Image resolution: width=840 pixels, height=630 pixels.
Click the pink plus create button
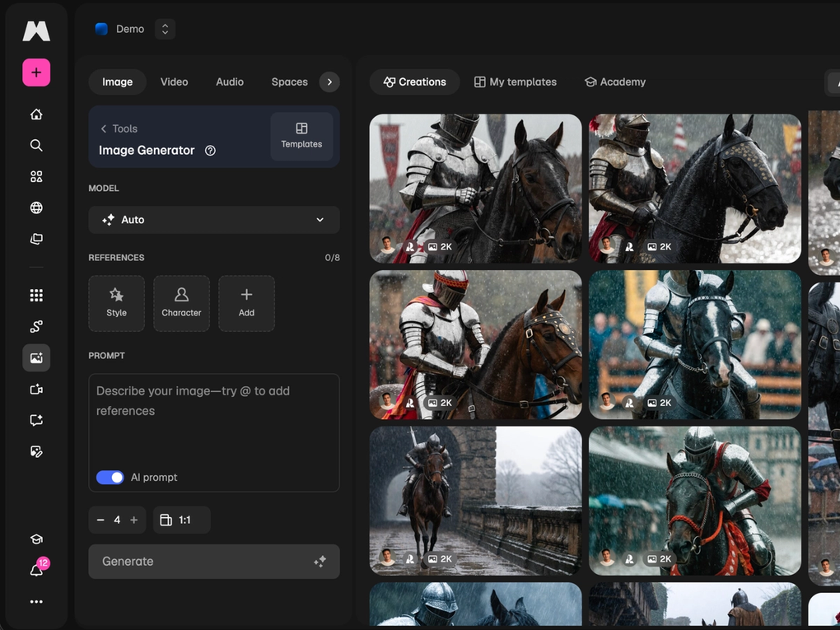pyautogui.click(x=36, y=72)
